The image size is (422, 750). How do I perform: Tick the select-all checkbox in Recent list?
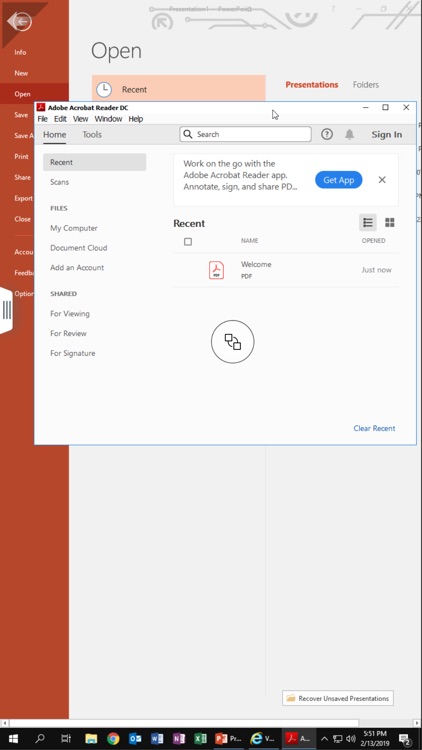188,242
